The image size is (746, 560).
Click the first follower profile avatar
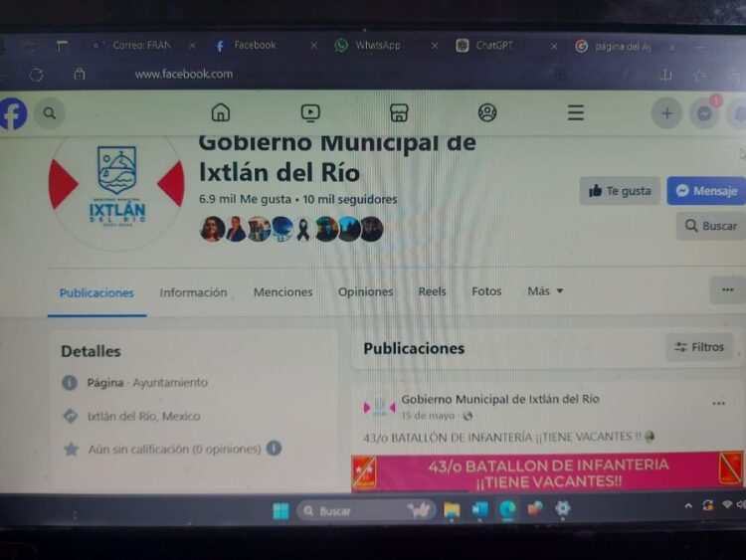coord(213,230)
